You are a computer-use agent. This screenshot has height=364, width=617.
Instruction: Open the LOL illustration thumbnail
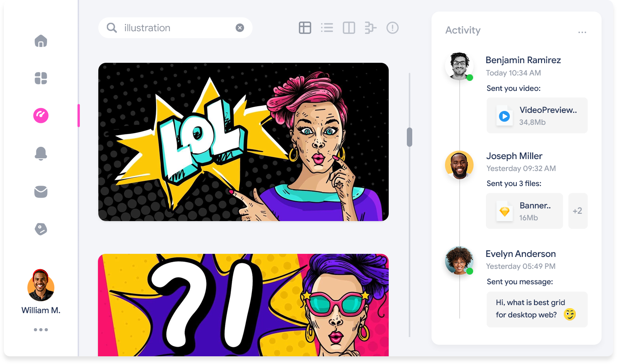[243, 142]
